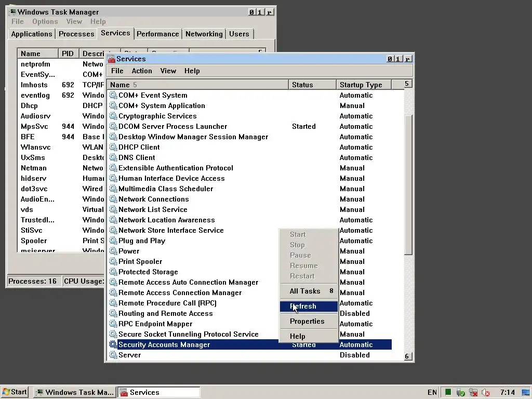Click the Services list scroll-down arrow
The image size is (532, 399).
point(408,356)
